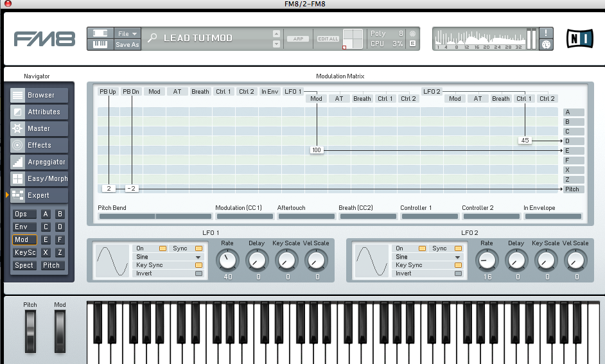Screen dimensions: 605x364
Task: Select operator Z button in Navigator
Action: [x=60, y=252]
